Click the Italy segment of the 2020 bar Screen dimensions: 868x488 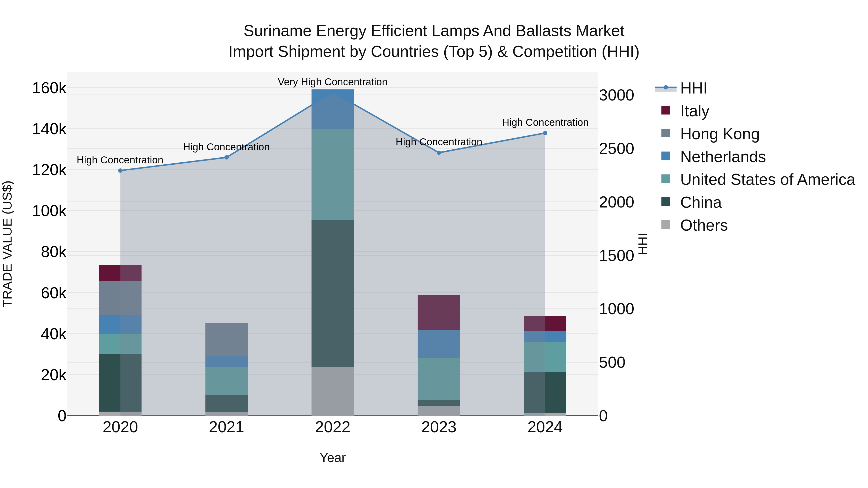tap(120, 273)
